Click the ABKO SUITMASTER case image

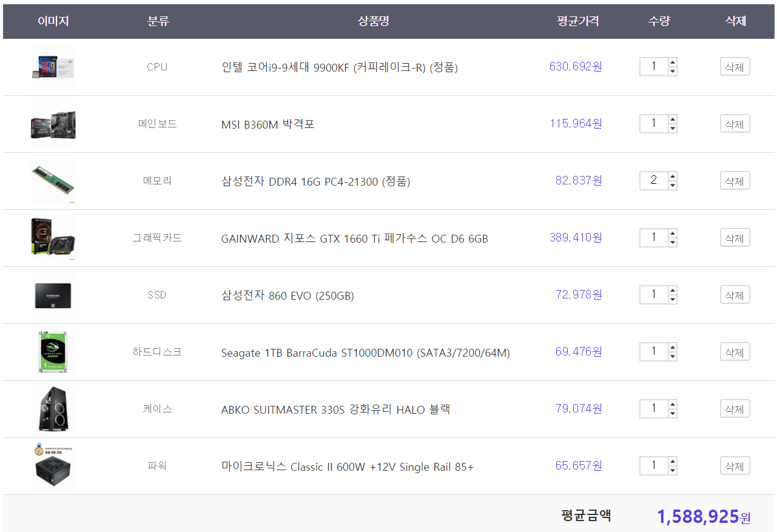coord(53,409)
